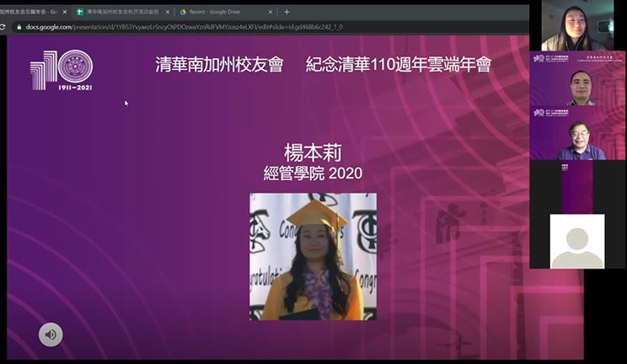Select video tile of man with glasses

[577, 133]
